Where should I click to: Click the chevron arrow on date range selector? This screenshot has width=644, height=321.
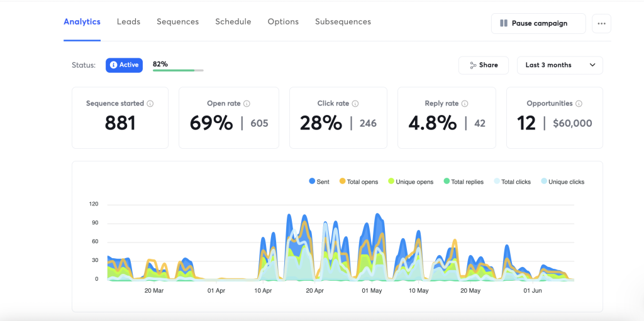[x=592, y=65]
